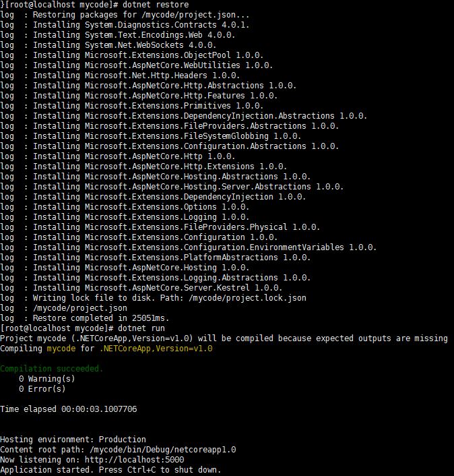Click 'Microsoft.Extensions.Primitives 1.0.0.' text
Image resolution: width=454 pixels, height=476 pixels.
tap(174, 106)
